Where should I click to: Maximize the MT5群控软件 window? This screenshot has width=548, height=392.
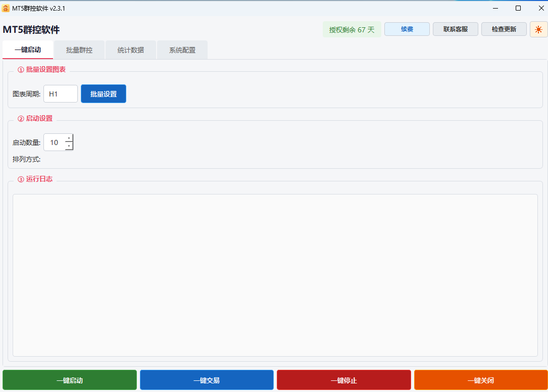(518, 8)
